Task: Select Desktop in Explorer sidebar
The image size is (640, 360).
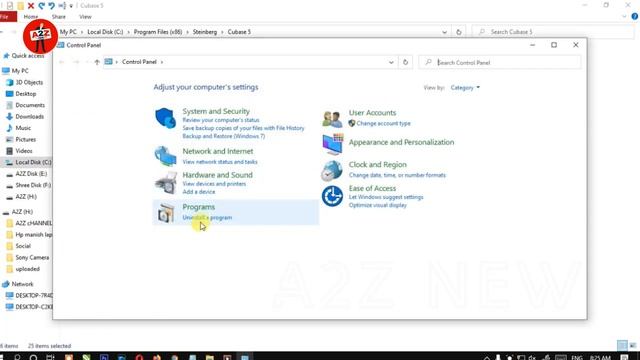Action: coord(26,94)
